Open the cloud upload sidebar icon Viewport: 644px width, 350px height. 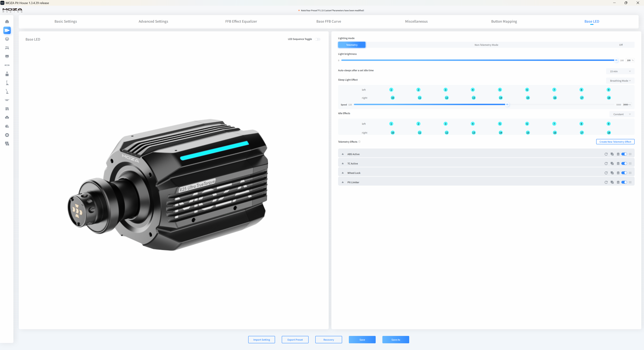(x=7, y=117)
